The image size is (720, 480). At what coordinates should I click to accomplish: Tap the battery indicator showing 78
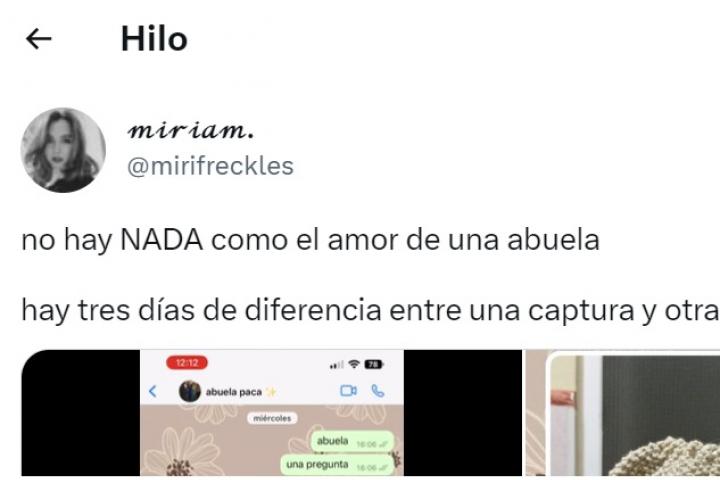pyautogui.click(x=374, y=364)
